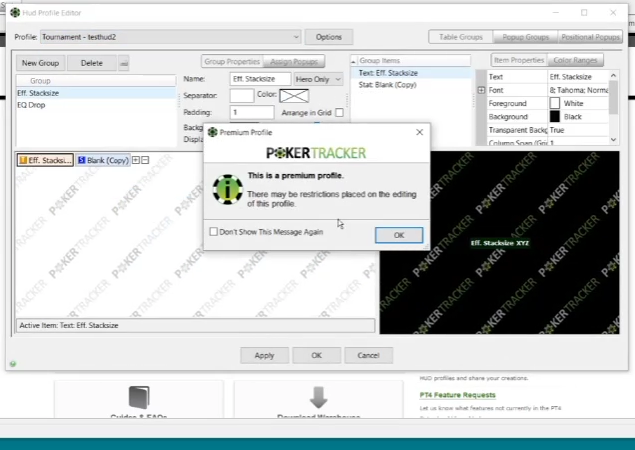Open PT4 Feature Requests link
Viewport: 635px width, 450px height.
[x=458, y=395]
